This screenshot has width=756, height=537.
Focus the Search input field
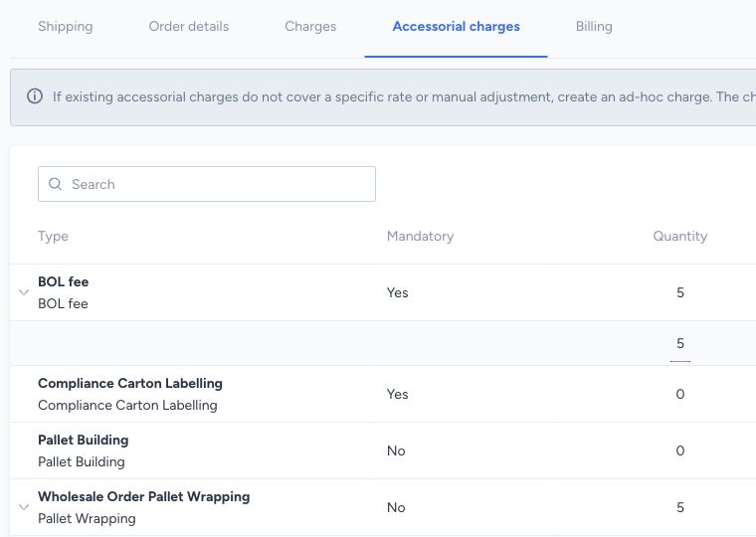point(207,184)
